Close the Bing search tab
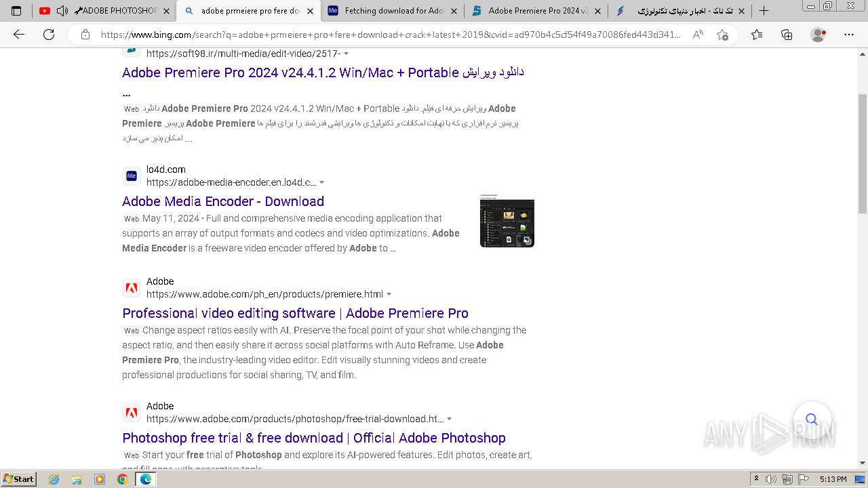 pyautogui.click(x=310, y=11)
